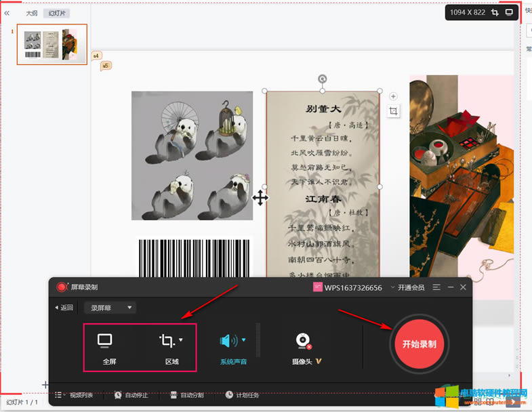Click the 返回 back button
Screen dimensions: 532x412
tap(63, 308)
